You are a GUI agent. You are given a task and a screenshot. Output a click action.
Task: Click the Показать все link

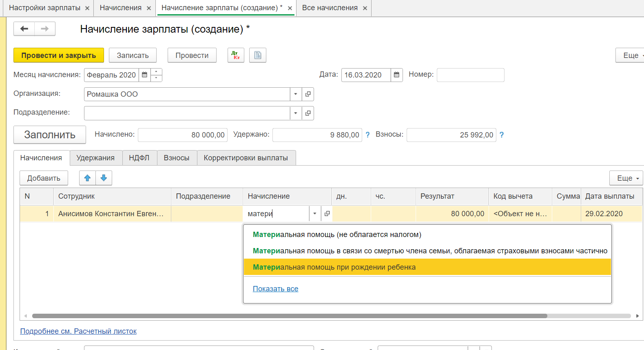point(275,289)
